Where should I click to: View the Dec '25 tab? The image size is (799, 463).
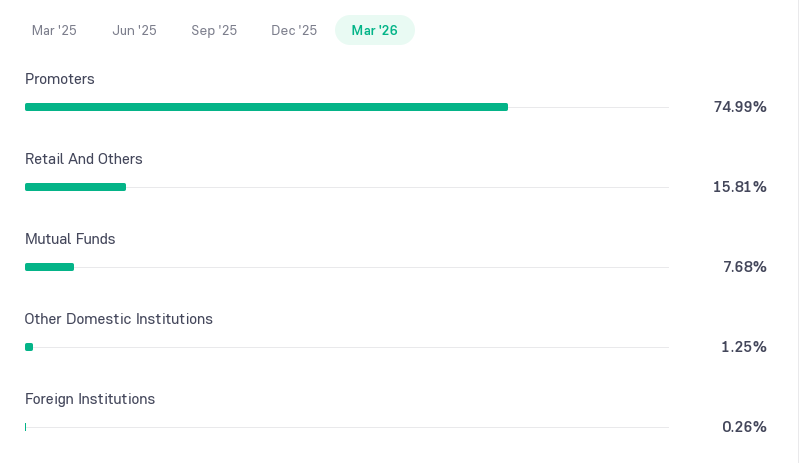point(294,31)
